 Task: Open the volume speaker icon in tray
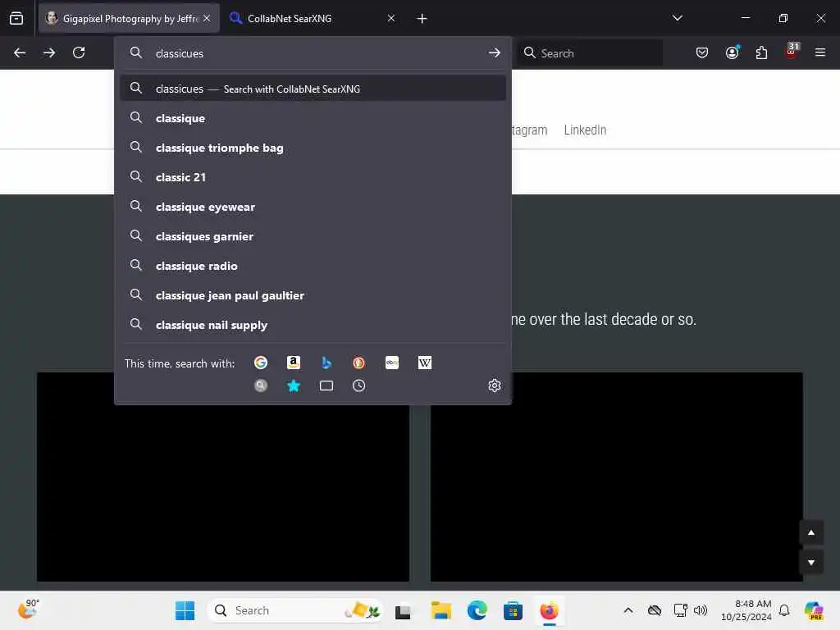701,610
